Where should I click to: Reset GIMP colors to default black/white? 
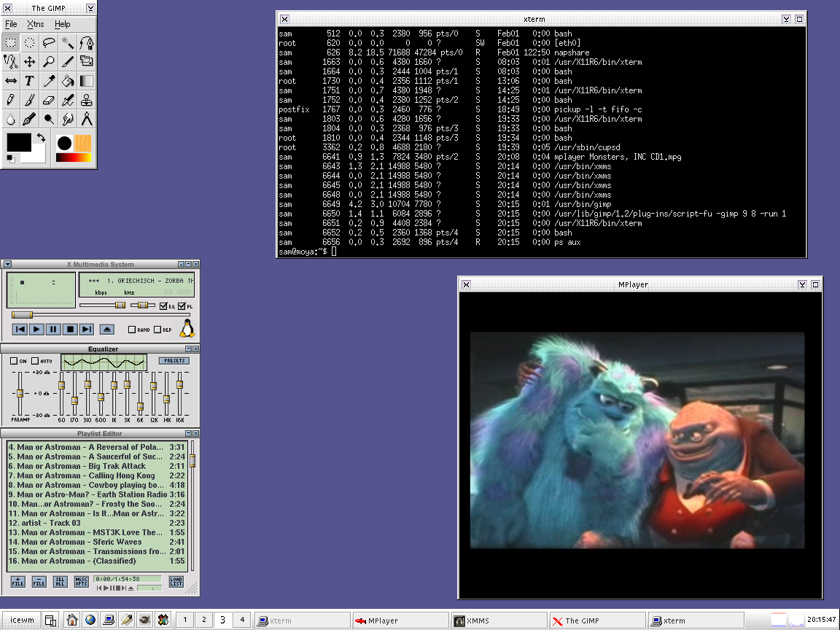[11, 158]
